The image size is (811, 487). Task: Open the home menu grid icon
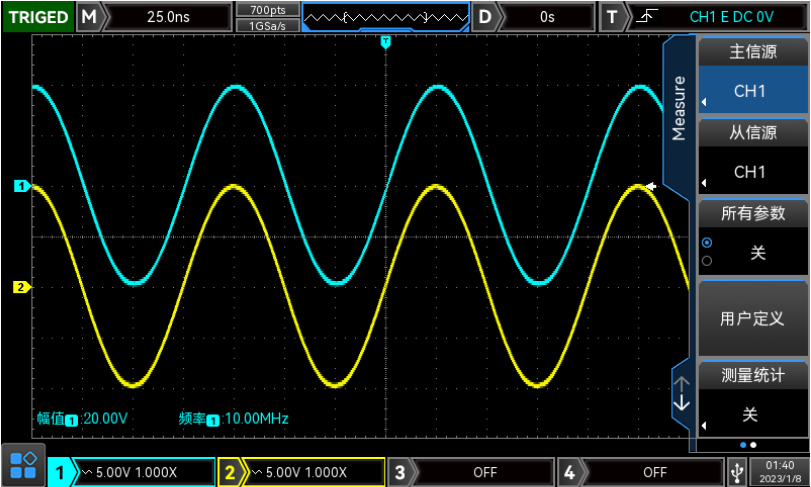pyautogui.click(x=23, y=464)
